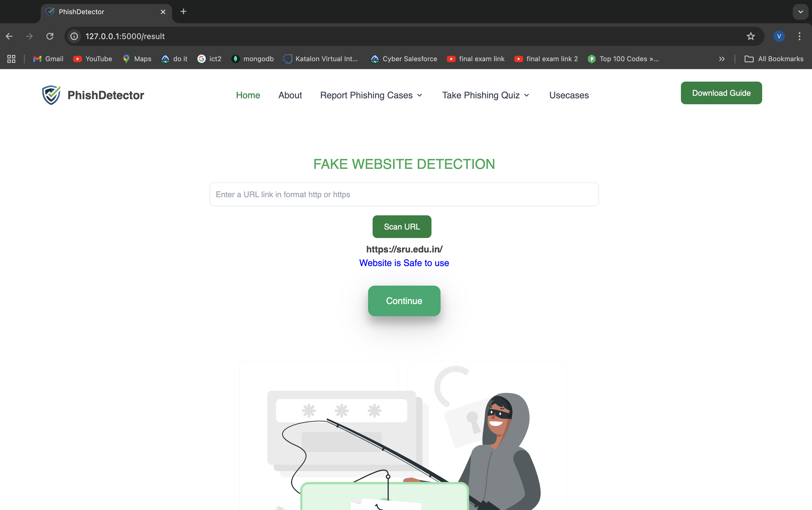Click the Usecases menu item
Image resolution: width=812 pixels, height=510 pixels.
point(568,95)
